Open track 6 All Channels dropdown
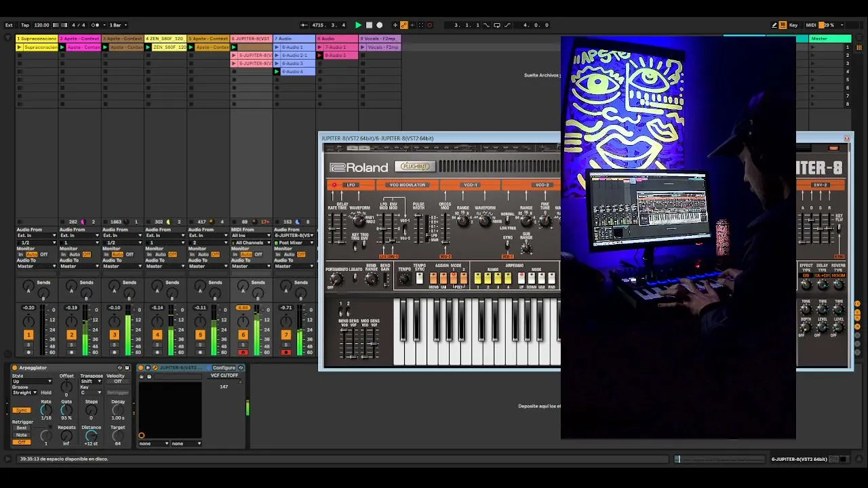Screen dimensions: 868x488 coord(251,243)
